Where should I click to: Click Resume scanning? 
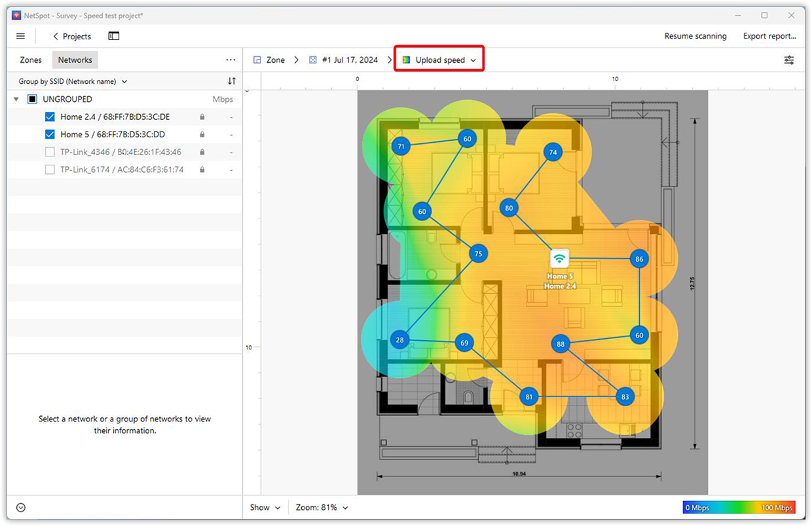[695, 36]
